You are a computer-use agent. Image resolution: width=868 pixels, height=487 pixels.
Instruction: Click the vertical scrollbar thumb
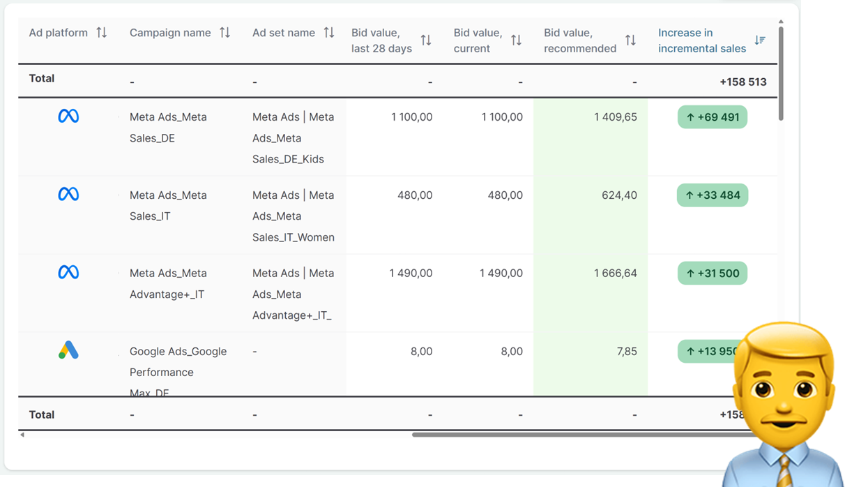(x=781, y=73)
